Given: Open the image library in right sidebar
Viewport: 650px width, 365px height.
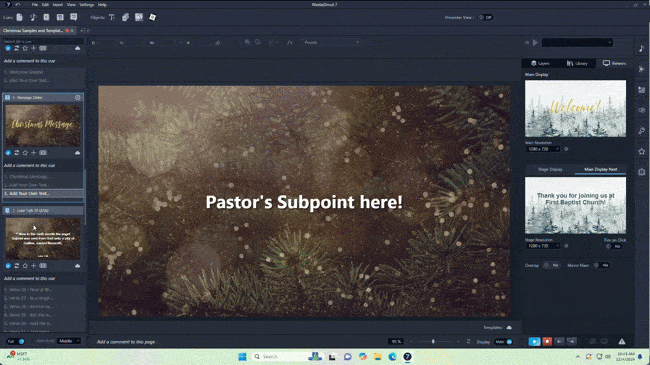Looking at the screenshot, I should pyautogui.click(x=641, y=90).
